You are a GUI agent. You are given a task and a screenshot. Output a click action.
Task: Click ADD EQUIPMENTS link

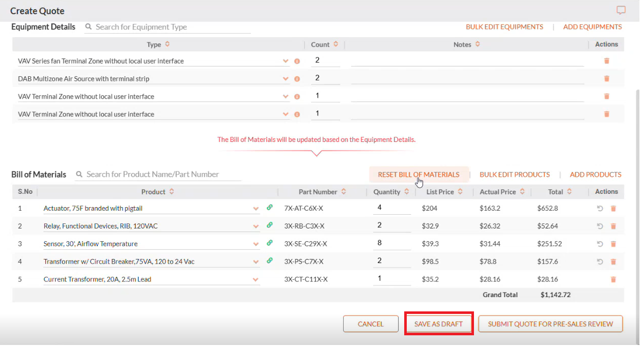[593, 27]
